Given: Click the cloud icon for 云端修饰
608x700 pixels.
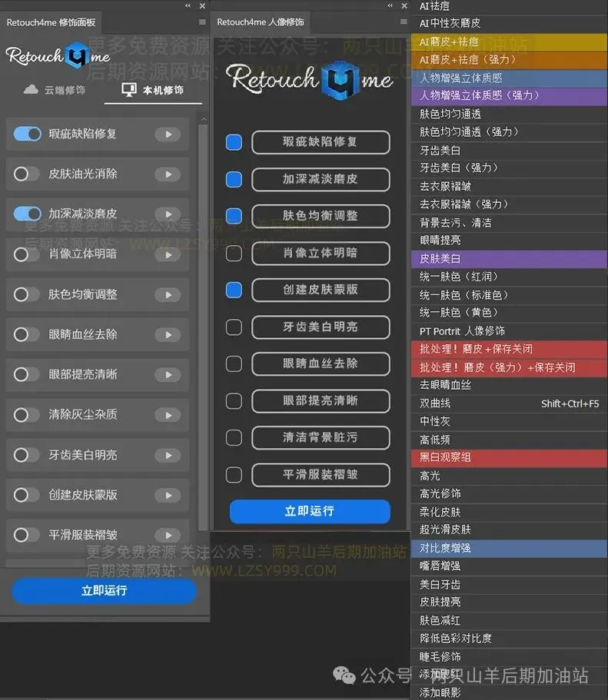Looking at the screenshot, I should [31, 89].
